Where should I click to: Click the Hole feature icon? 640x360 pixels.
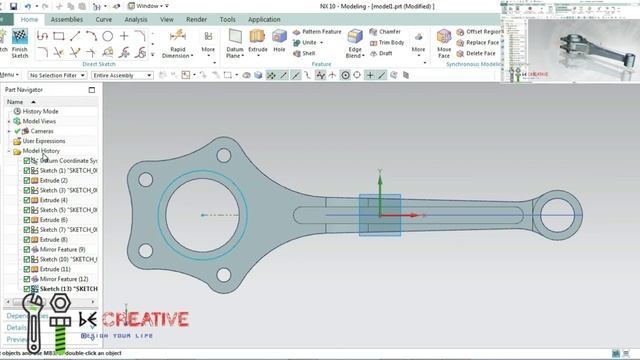point(279,37)
